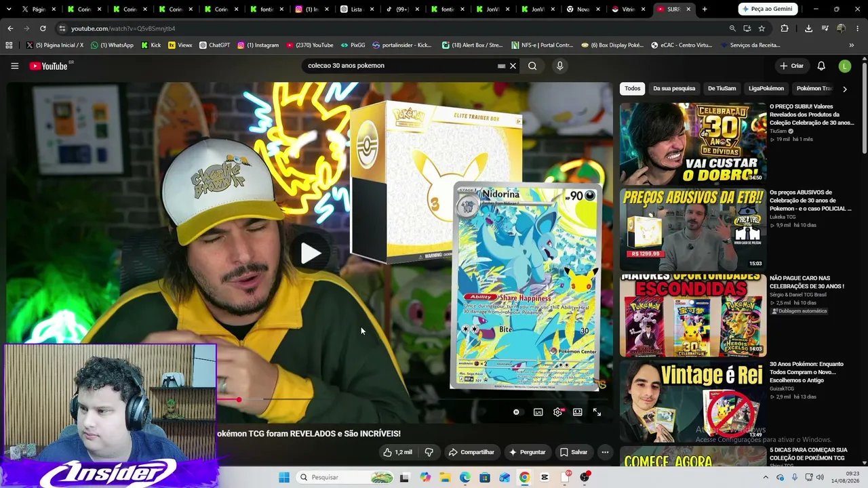Clear the YouTube search box text
868x488 pixels.
513,66
